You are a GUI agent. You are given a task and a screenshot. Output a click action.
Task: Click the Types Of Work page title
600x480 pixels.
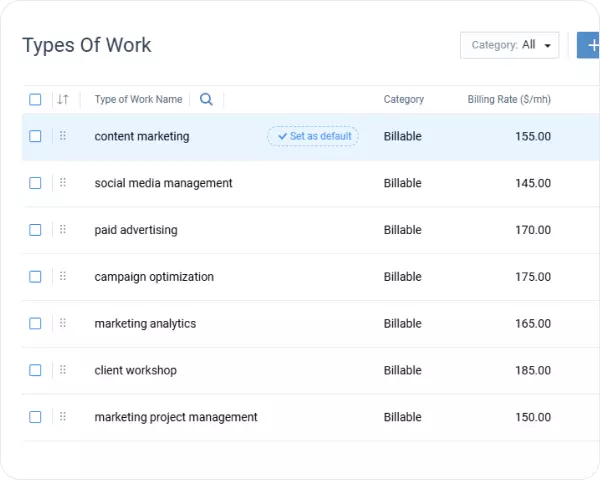pyautogui.click(x=87, y=45)
